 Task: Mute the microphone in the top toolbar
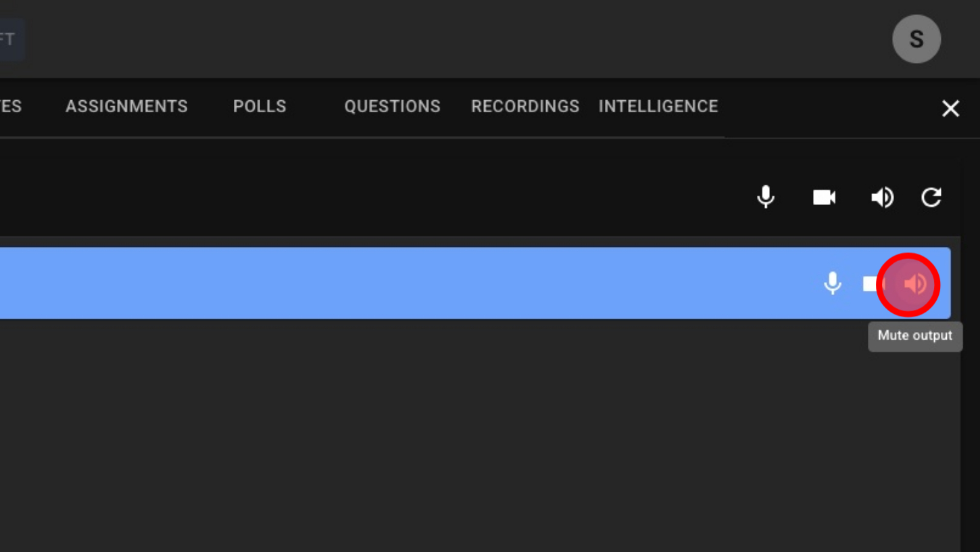click(x=766, y=197)
